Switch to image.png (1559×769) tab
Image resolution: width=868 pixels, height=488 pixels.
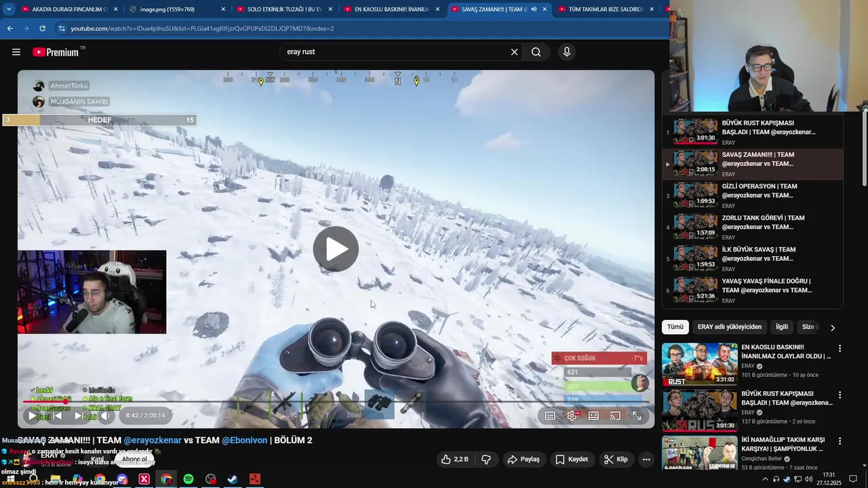(176, 9)
